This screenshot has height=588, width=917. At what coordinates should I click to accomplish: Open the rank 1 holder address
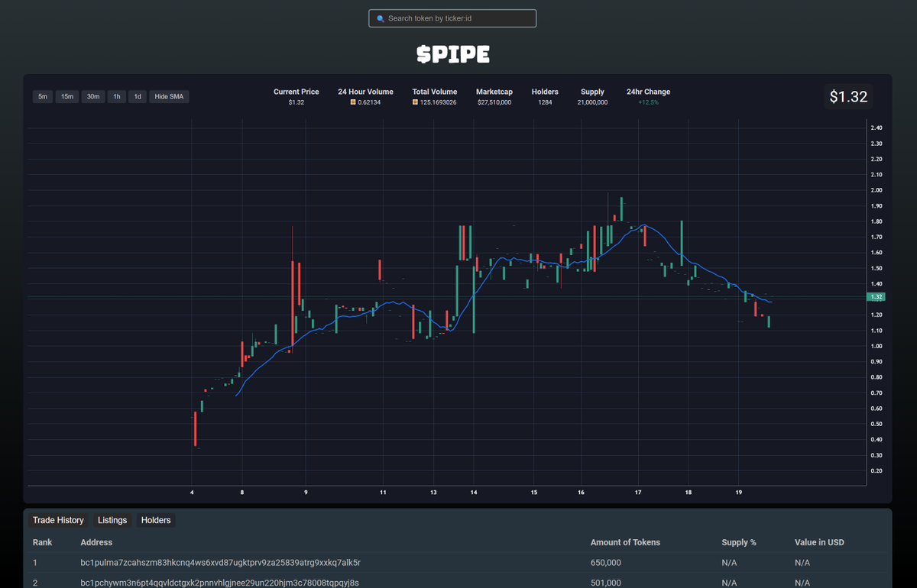click(221, 562)
